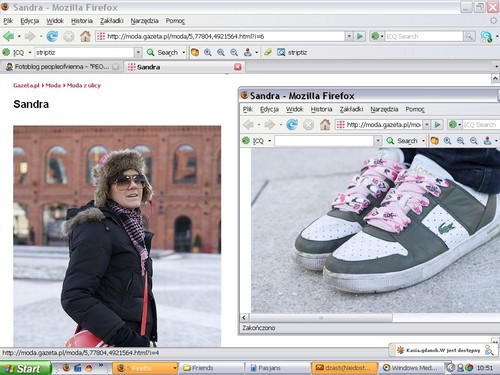The image size is (500, 375).
Task: Click the main ICQ toolbar's orange folder icon
Action: 195,52
